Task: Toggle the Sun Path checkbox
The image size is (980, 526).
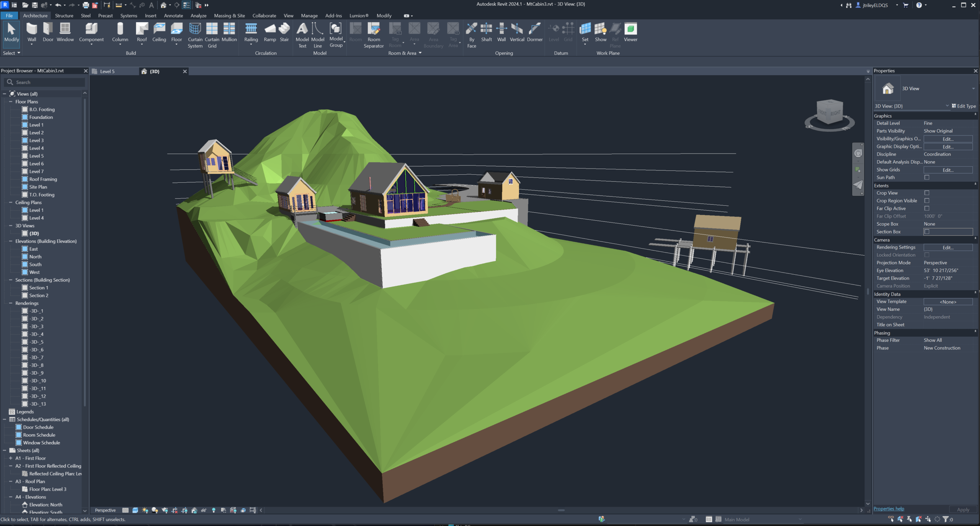Action: click(x=927, y=177)
